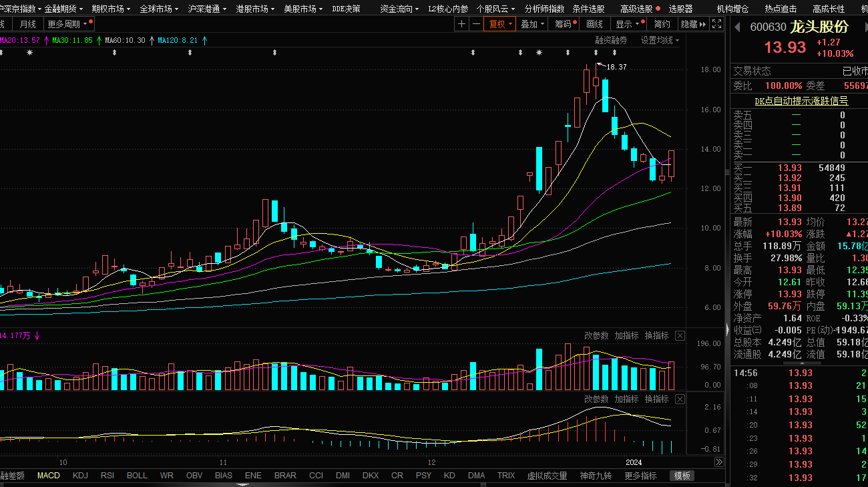
Task: Open the 个股风云 menu
Action: (496, 9)
